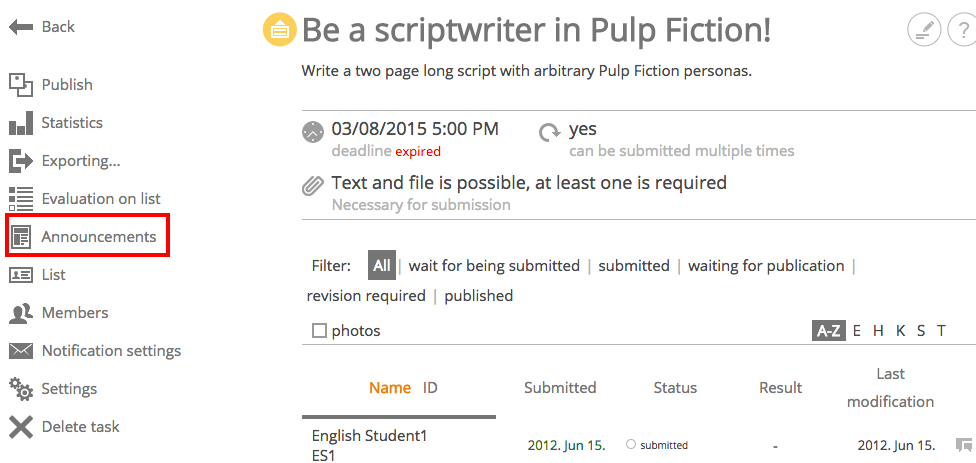Sort list by Name column header
Image resolution: width=976 pixels, height=463 pixels.
(x=390, y=388)
